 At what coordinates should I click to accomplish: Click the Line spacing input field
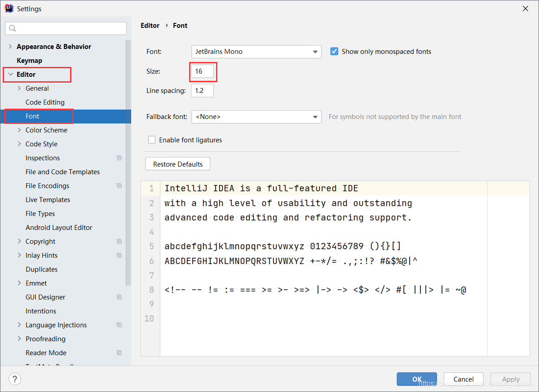[x=202, y=91]
